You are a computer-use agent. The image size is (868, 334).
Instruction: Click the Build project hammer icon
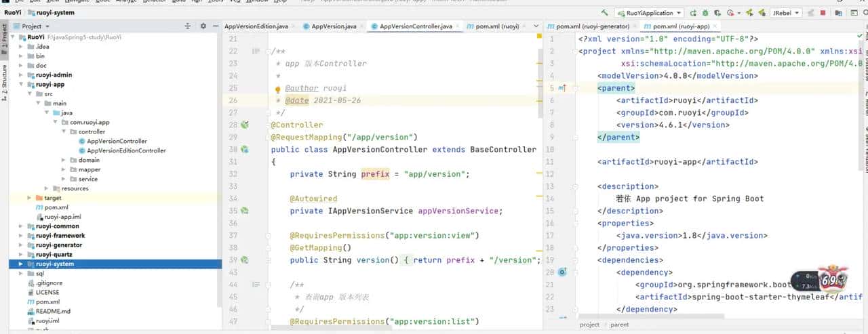click(604, 13)
